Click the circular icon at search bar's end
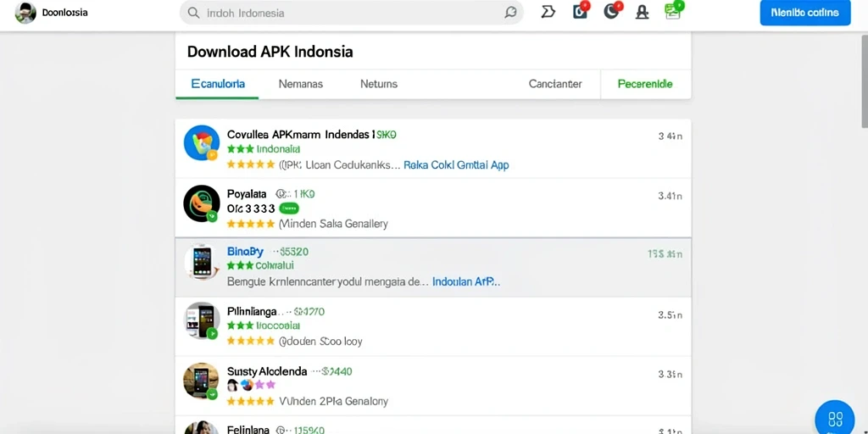 [510, 13]
